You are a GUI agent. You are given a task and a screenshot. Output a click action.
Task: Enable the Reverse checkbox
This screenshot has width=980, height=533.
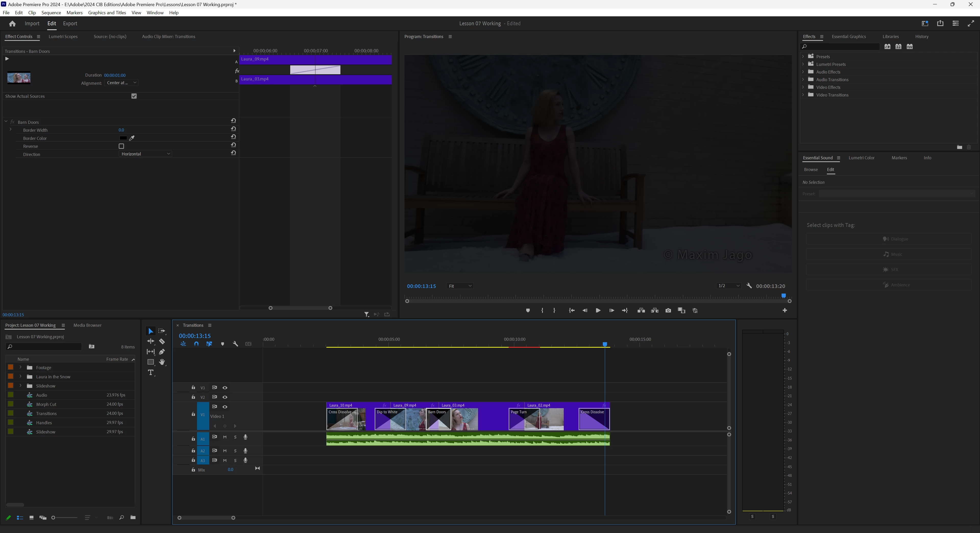tap(121, 146)
